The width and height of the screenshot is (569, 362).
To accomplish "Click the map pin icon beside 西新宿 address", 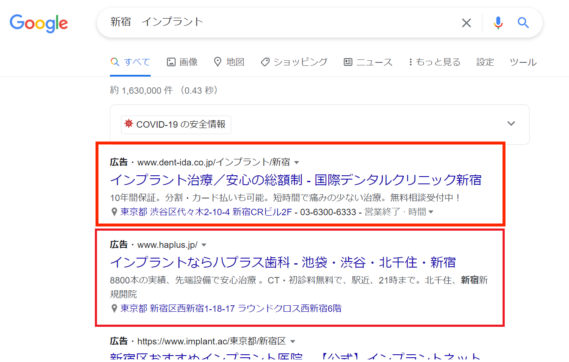I will tap(114, 308).
